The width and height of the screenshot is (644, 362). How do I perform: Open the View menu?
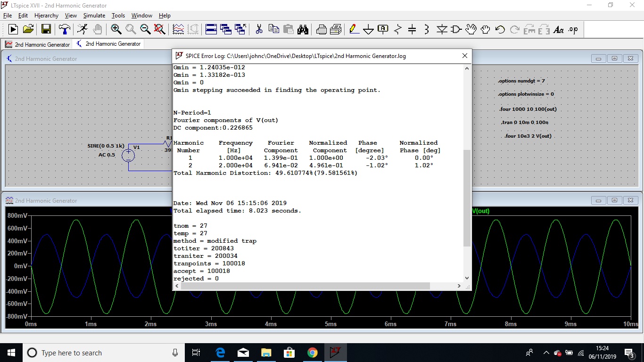tap(71, 16)
